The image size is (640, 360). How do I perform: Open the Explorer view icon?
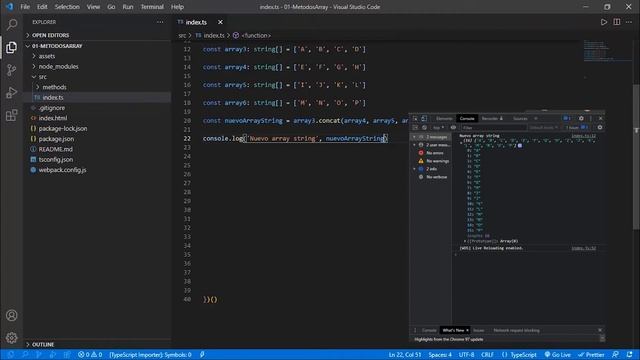(11, 48)
